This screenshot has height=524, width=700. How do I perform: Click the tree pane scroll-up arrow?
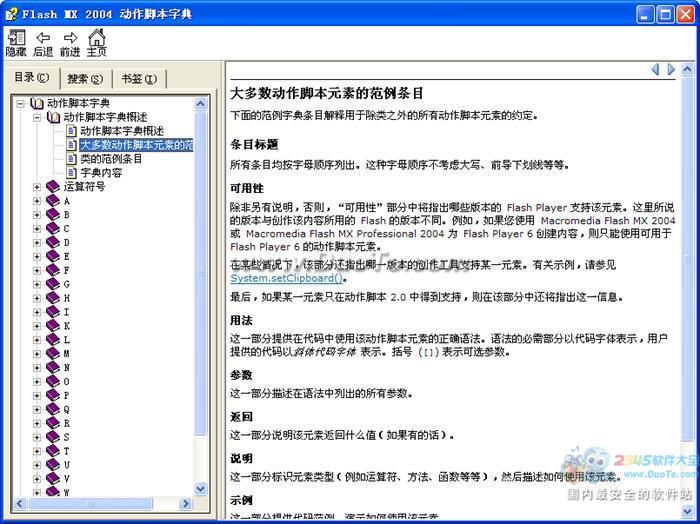point(201,104)
